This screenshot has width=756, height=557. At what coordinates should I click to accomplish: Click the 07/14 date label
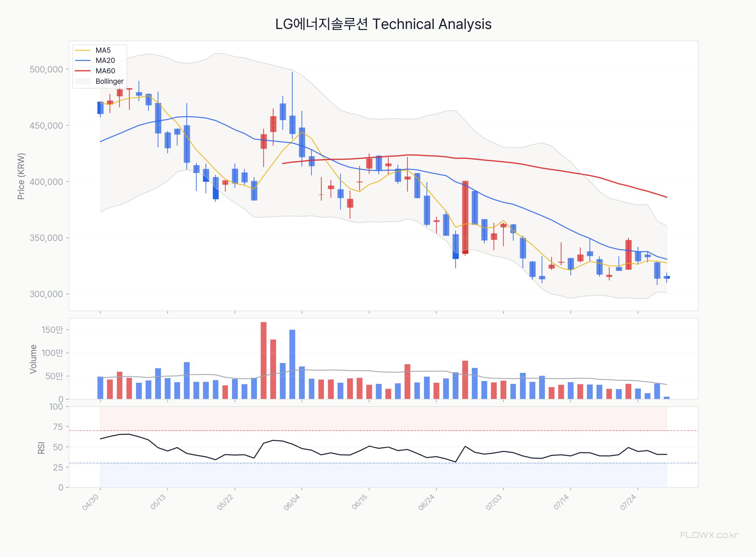(561, 502)
